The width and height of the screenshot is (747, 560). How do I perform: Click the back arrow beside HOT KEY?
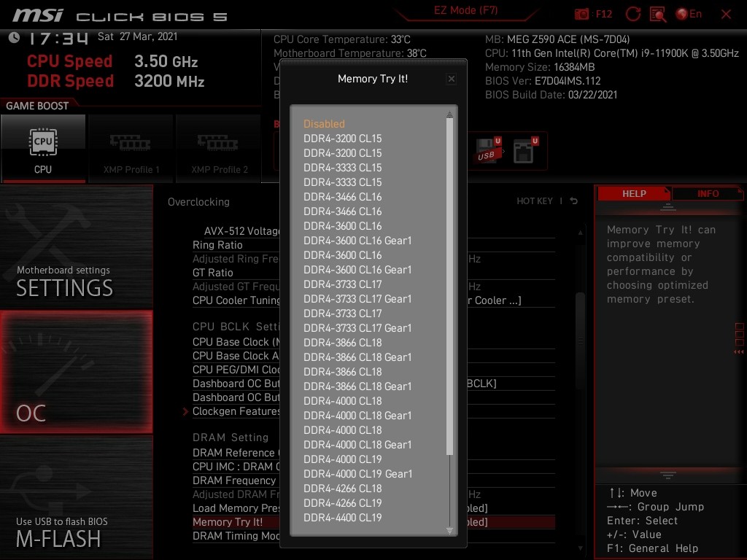[574, 201]
